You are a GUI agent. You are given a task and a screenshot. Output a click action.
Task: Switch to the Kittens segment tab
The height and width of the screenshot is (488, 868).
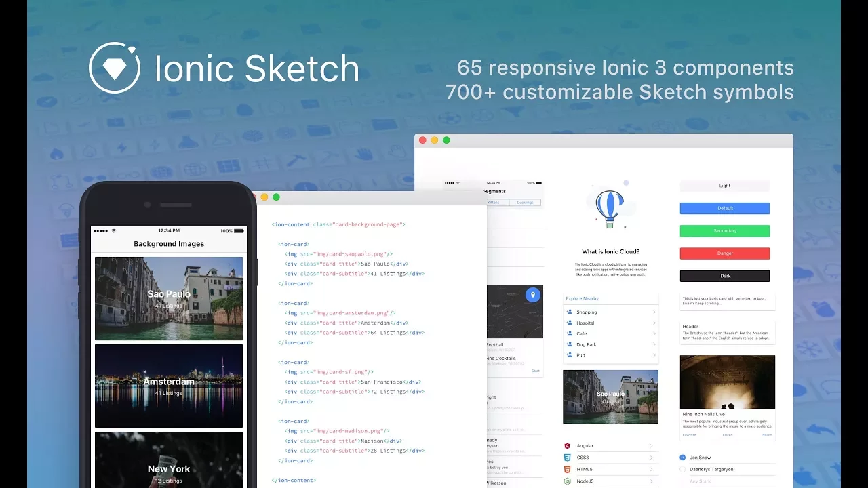pyautogui.click(x=499, y=203)
